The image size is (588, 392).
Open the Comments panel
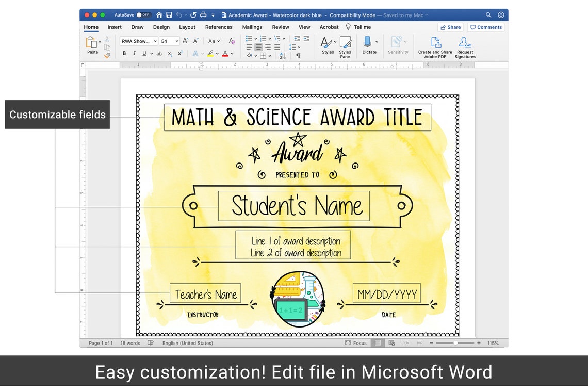[x=485, y=27]
